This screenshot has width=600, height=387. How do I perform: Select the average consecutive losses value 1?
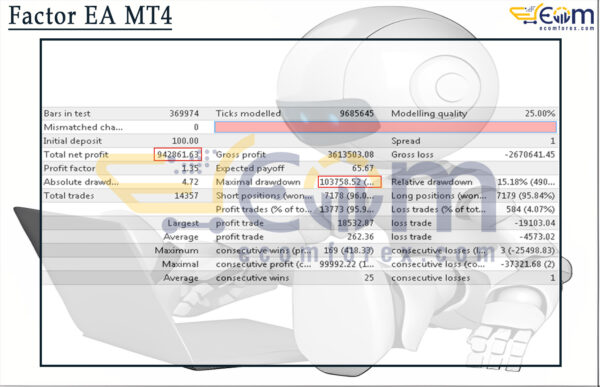pos(553,278)
